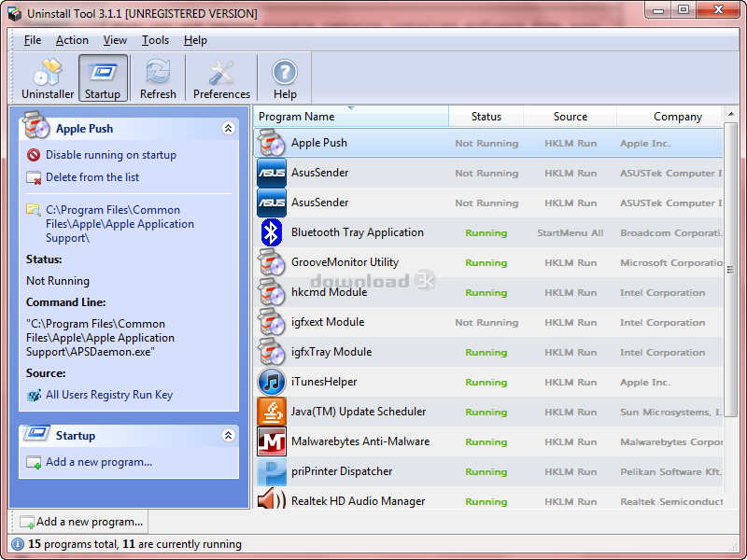Click the info icon in the status bar
The width and height of the screenshot is (747, 560).
point(17,544)
